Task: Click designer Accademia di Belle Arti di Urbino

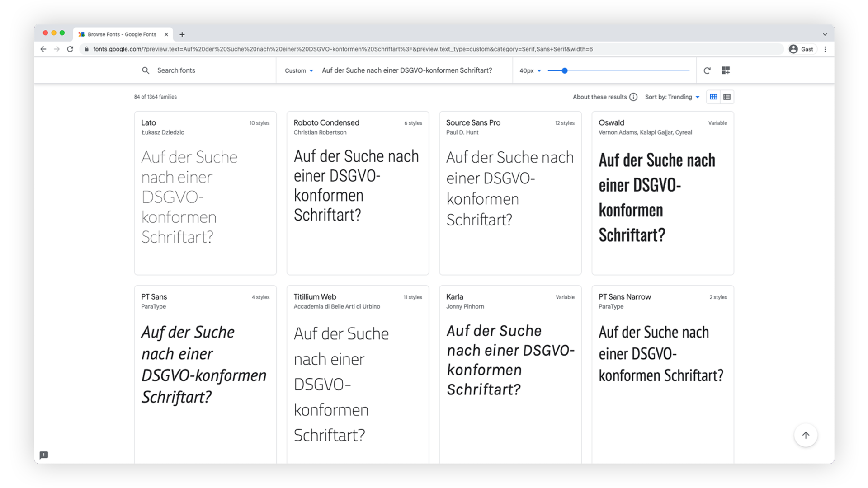Action: (x=337, y=306)
